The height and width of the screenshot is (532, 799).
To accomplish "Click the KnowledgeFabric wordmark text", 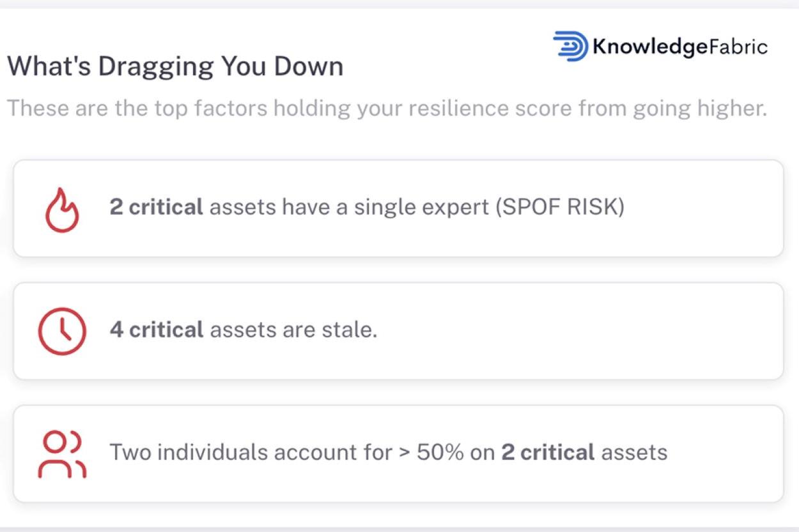I will [680, 46].
